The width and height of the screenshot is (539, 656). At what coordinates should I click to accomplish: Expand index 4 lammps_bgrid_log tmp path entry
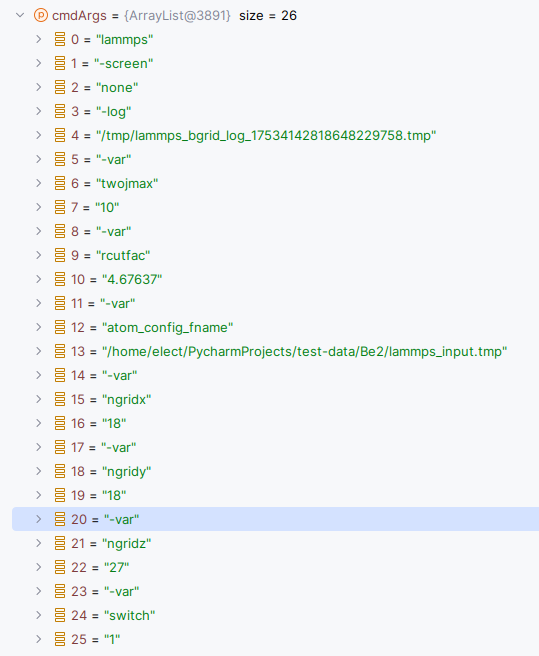click(38, 135)
